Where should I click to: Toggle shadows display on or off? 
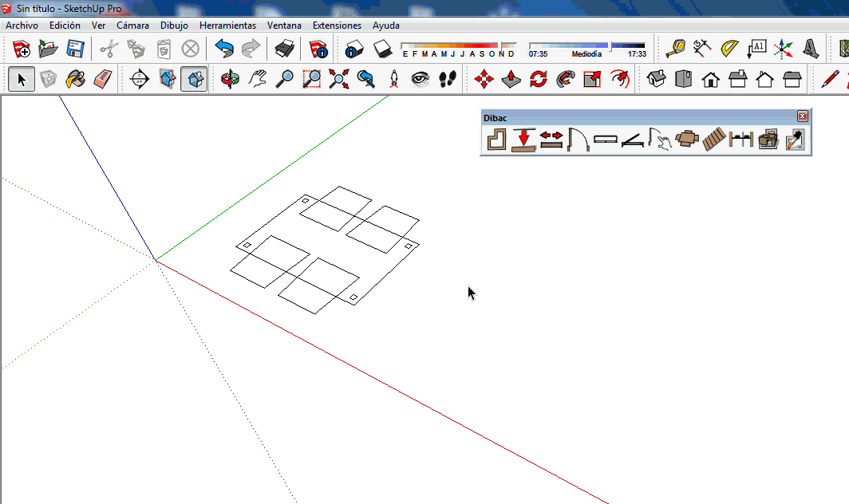pyautogui.click(x=382, y=49)
